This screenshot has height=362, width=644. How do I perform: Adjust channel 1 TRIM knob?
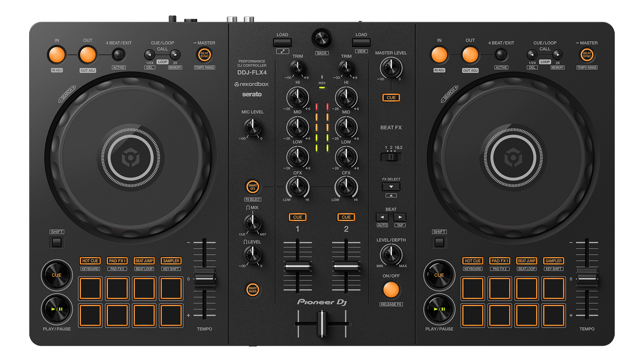coord(298,68)
